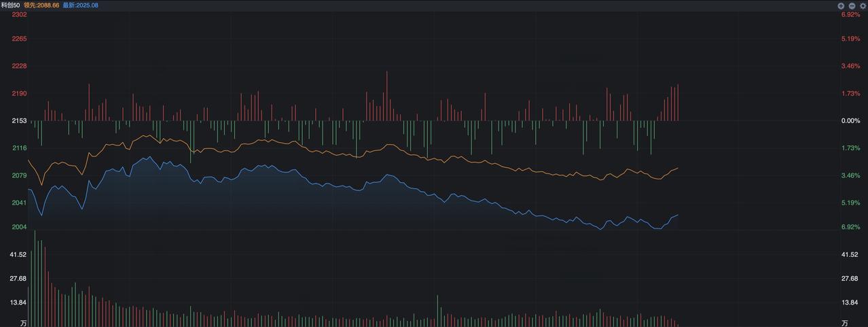Click the 2116 price axis label
This screenshot has width=868, height=327.
coord(19,148)
